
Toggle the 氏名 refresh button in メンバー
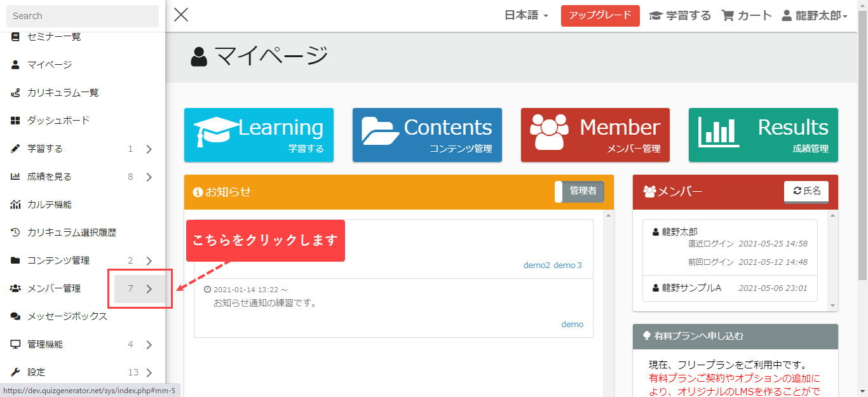[x=806, y=191]
